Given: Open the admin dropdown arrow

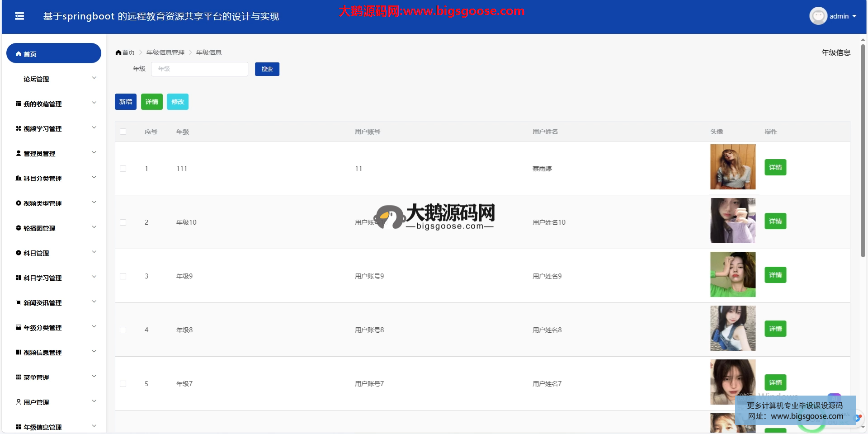Looking at the screenshot, I should coord(854,16).
